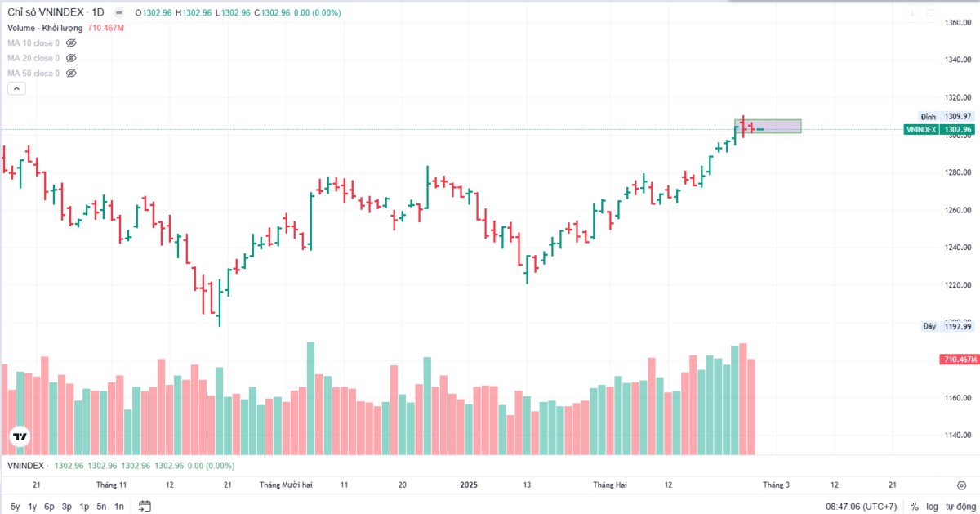This screenshot has width=980, height=514.
Task: Switch to 1y time range
Action: pos(32,507)
